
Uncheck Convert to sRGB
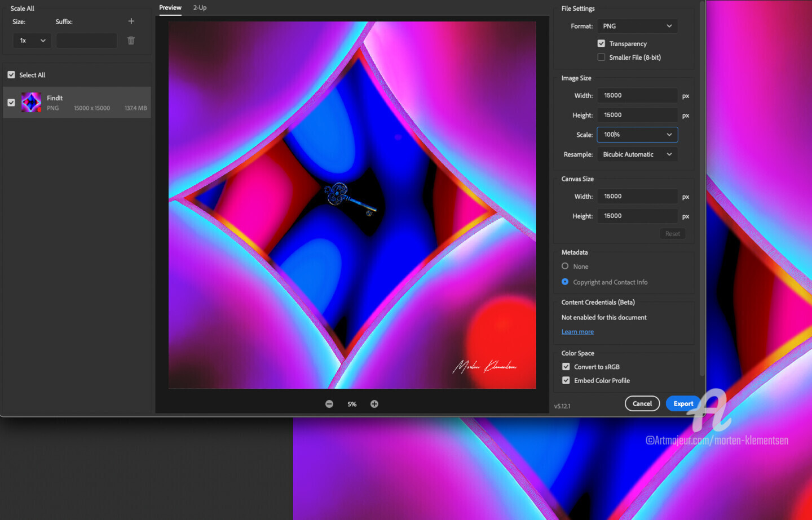[566, 367]
